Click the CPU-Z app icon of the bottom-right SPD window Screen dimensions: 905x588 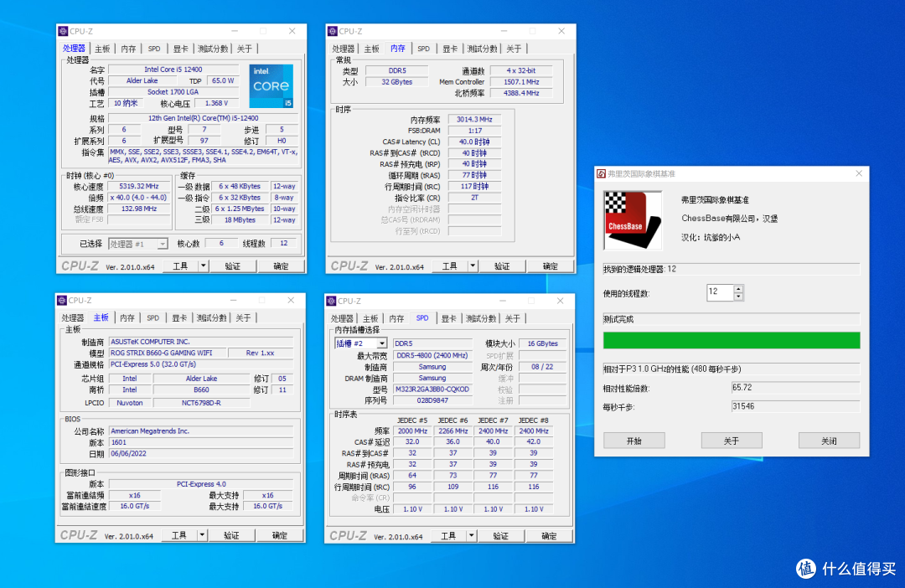tap(331, 302)
